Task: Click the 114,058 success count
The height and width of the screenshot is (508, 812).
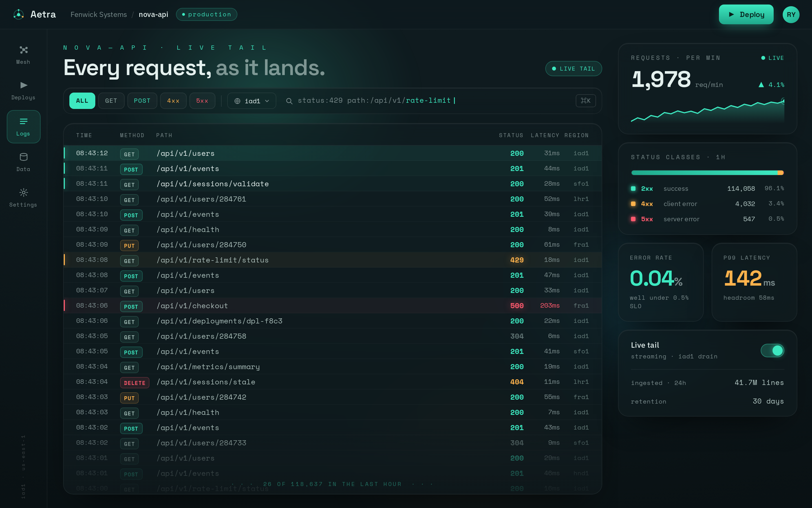Action: point(741,189)
